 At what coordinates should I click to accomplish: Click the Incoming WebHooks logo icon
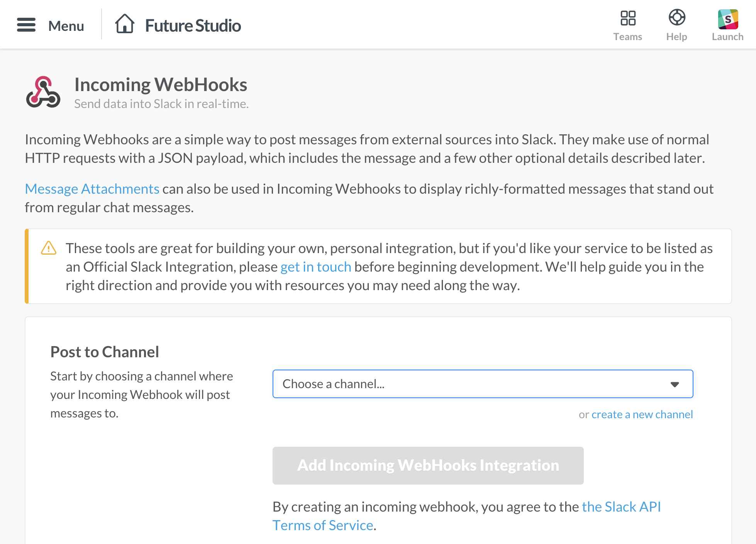tap(43, 92)
